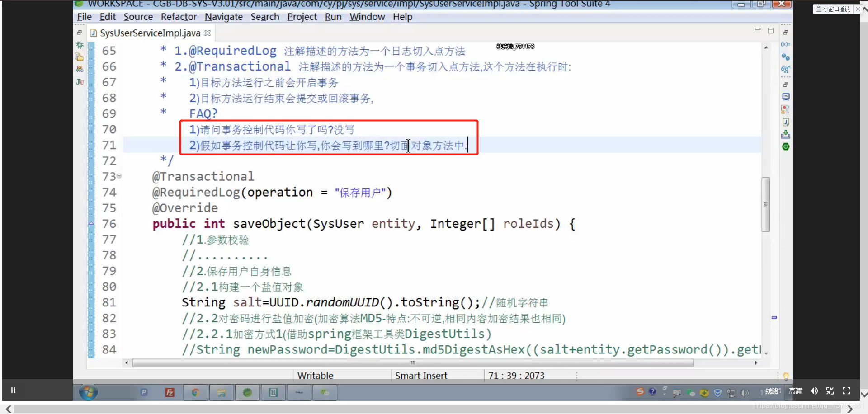This screenshot has width=868, height=414.
Task: Close the SysUserServiceImpl.java tab
Action: pos(208,33)
